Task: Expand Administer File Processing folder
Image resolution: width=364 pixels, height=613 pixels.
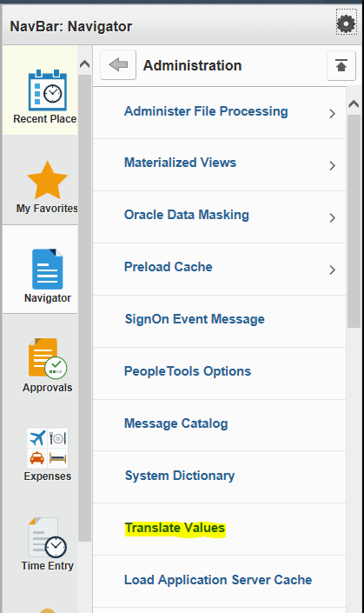Action: point(333,114)
